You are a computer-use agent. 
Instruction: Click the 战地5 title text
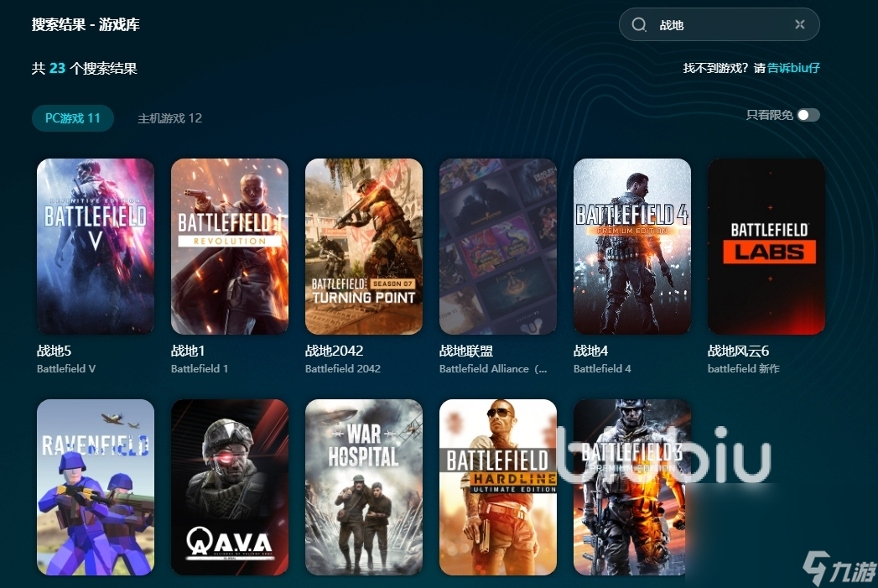(54, 351)
